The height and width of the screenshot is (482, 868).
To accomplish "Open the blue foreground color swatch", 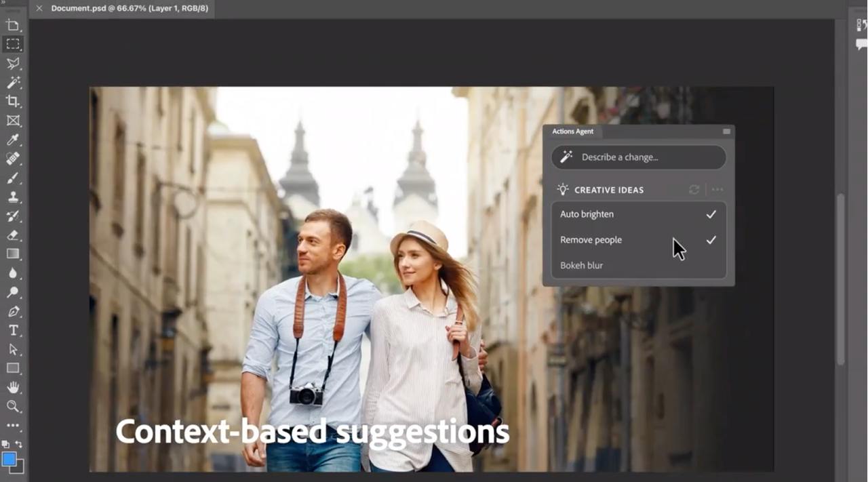I will click(9, 460).
